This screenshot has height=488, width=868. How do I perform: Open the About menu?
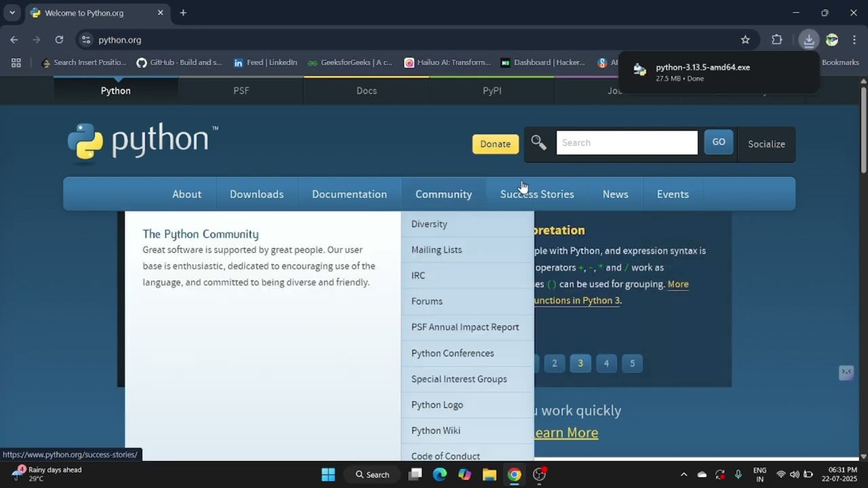coord(186,195)
